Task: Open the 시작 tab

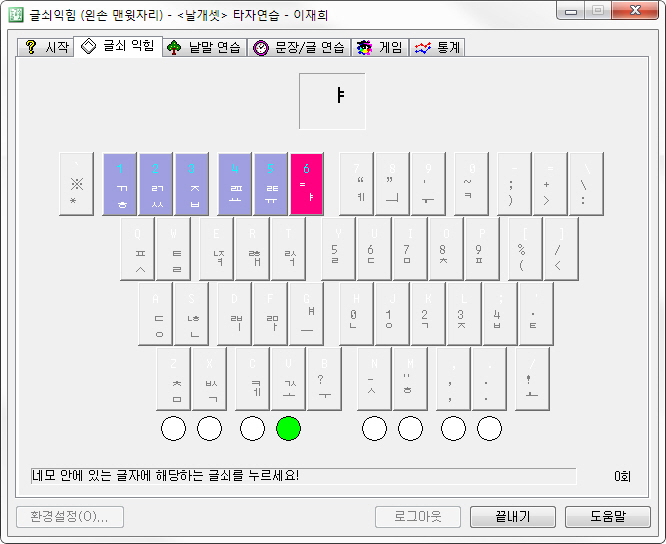Action: [46, 47]
